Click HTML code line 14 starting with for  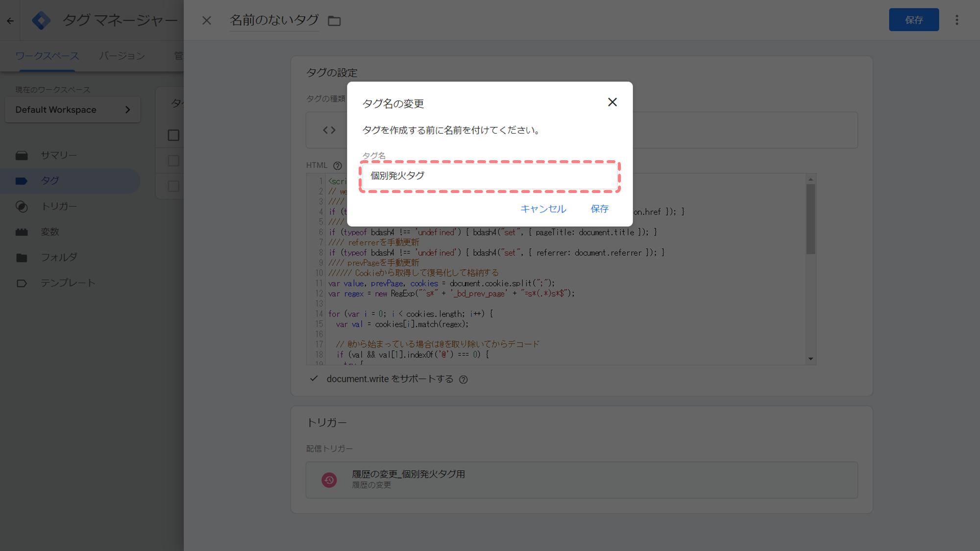pyautogui.click(x=411, y=314)
